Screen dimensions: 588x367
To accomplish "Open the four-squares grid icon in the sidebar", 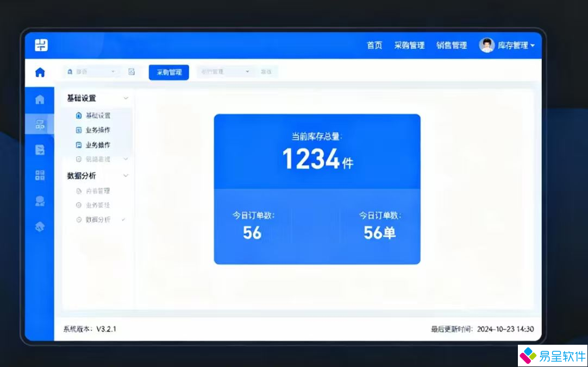I will pyautogui.click(x=40, y=175).
